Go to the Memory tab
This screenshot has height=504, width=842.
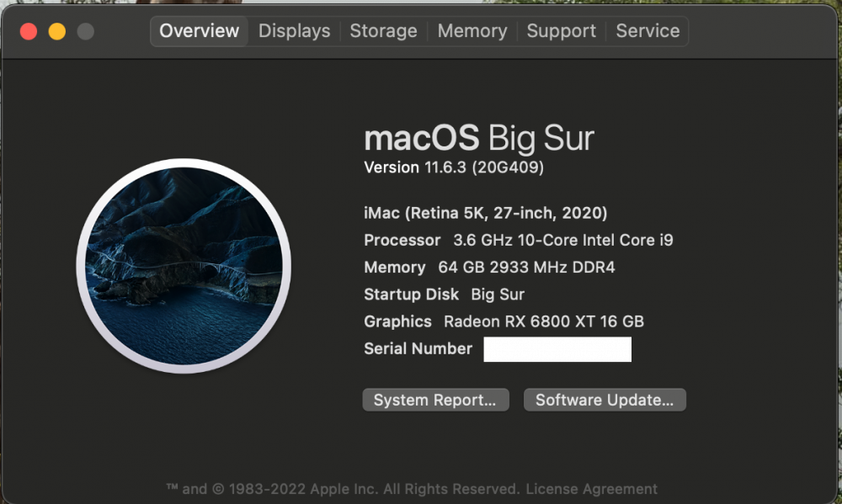click(x=472, y=31)
